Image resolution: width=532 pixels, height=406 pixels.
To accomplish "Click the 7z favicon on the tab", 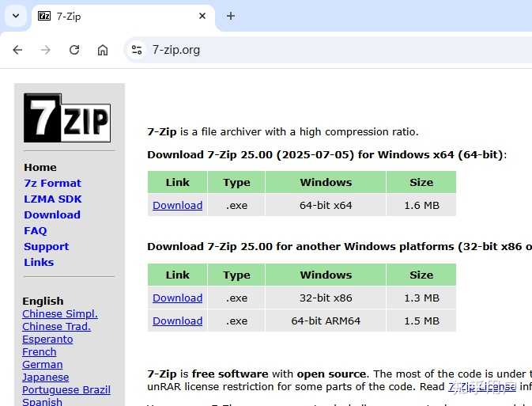I will tap(44, 16).
